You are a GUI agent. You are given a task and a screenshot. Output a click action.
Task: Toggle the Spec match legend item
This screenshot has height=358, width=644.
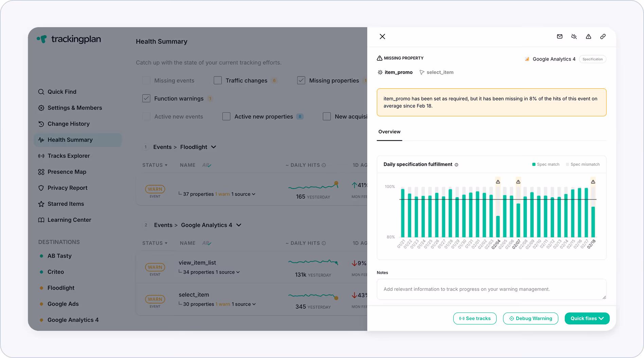(x=546, y=164)
